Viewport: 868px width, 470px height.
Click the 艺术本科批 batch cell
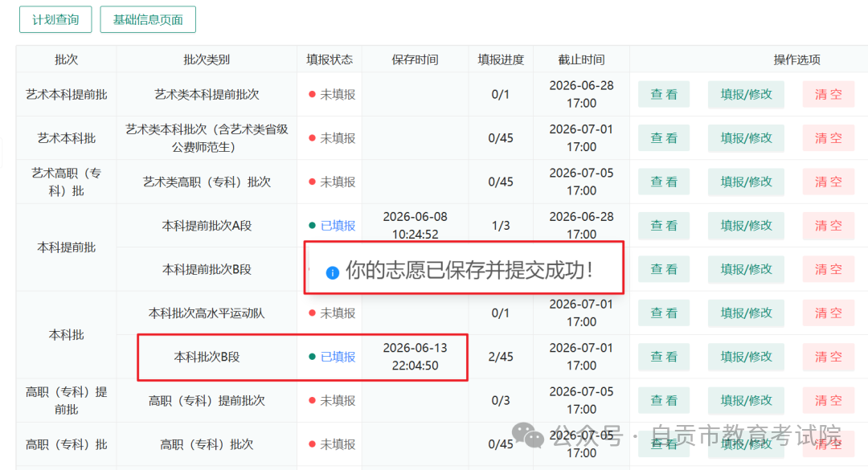tap(67, 138)
